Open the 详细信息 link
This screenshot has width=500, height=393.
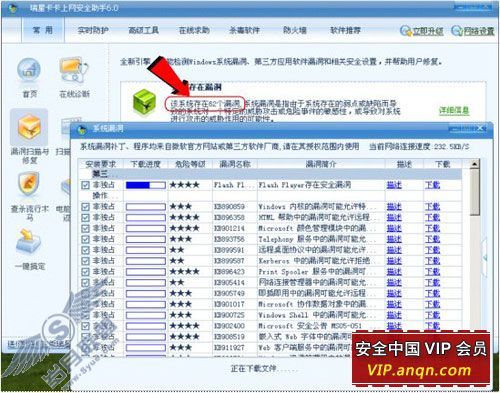point(454,110)
